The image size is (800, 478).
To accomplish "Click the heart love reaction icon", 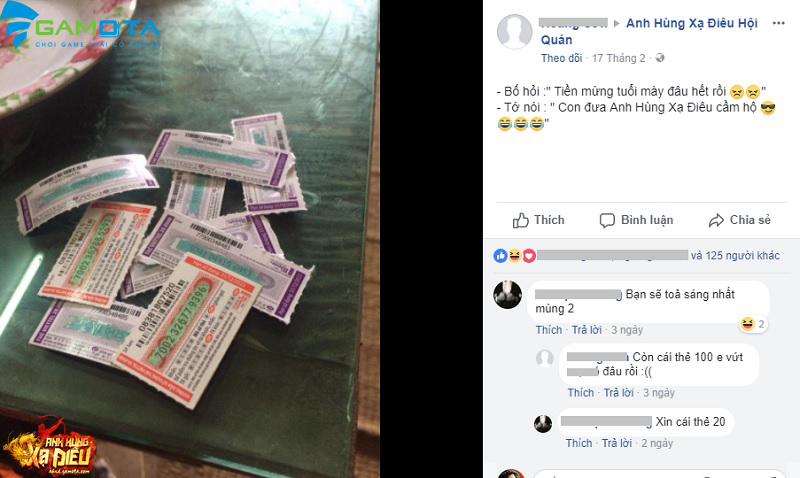I will pyautogui.click(x=529, y=256).
